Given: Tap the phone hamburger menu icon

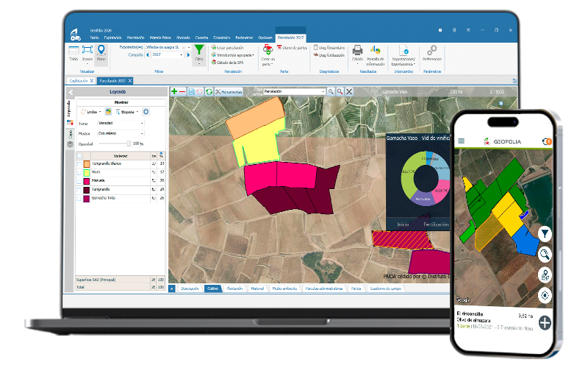Looking at the screenshot, I should 462,141.
